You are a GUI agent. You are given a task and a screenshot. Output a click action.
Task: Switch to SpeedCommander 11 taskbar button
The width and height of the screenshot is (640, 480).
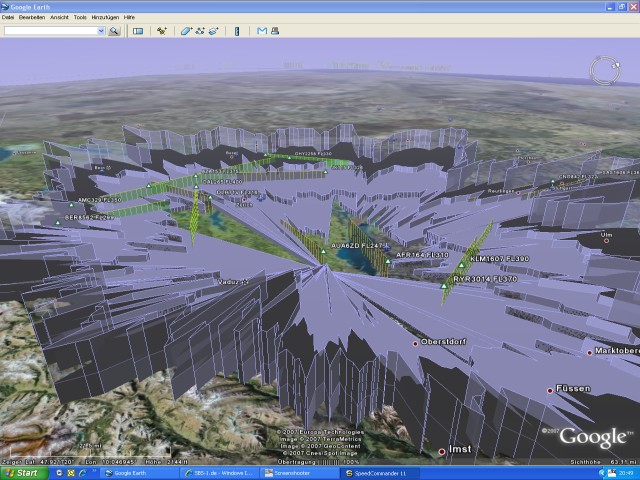381,473
